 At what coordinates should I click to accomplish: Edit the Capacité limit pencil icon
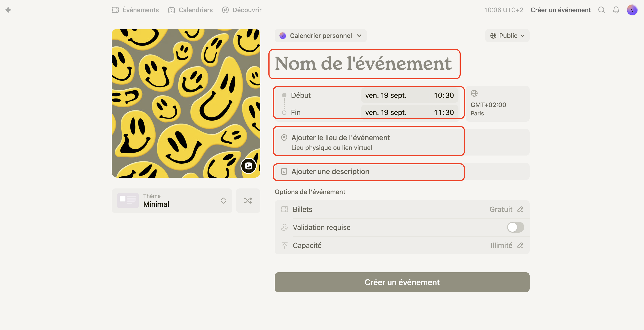(520, 245)
